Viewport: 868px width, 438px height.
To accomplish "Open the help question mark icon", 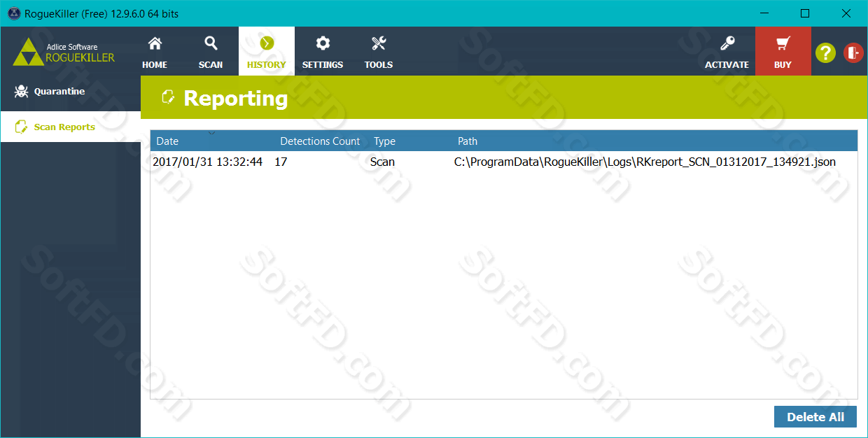I will pyautogui.click(x=826, y=52).
